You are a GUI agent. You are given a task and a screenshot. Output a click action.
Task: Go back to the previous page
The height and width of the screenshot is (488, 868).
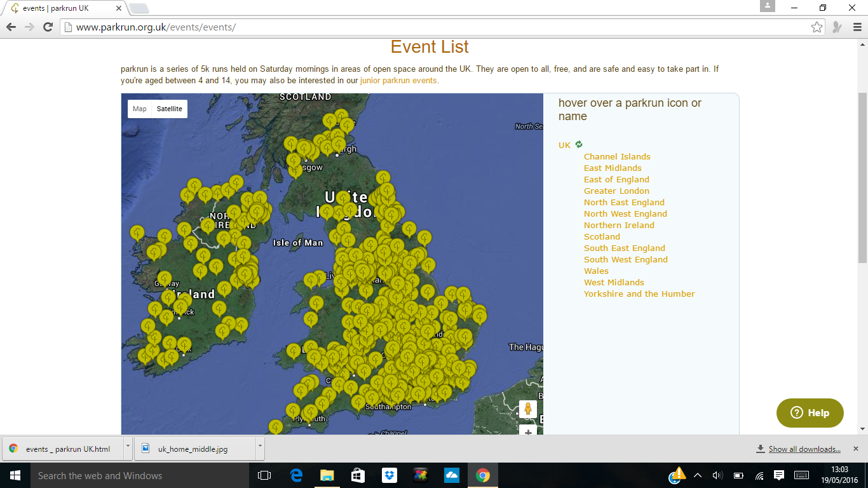click(11, 27)
